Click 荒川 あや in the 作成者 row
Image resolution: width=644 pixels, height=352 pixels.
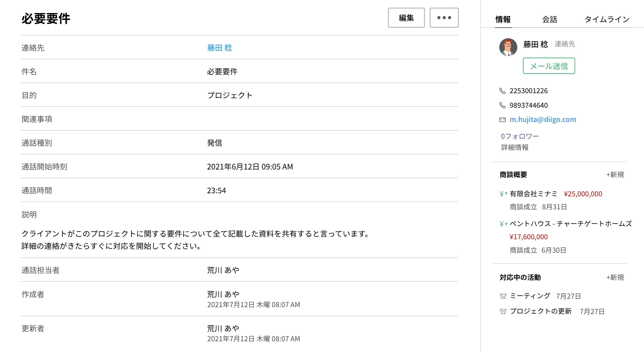pyautogui.click(x=223, y=294)
